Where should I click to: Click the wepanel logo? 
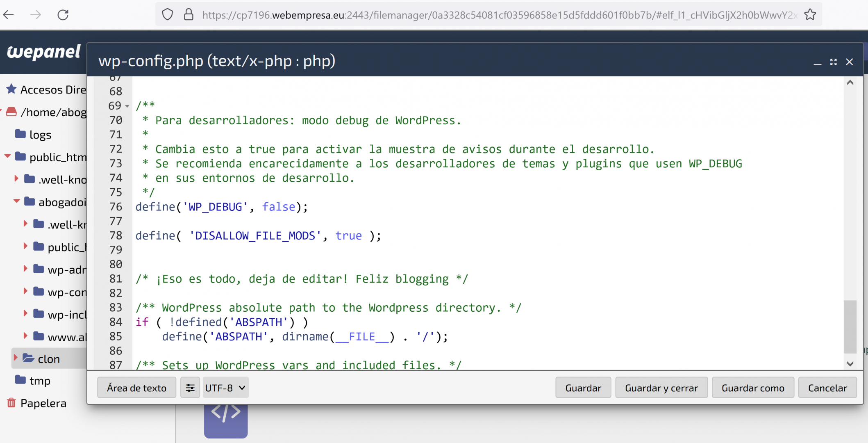pyautogui.click(x=44, y=52)
